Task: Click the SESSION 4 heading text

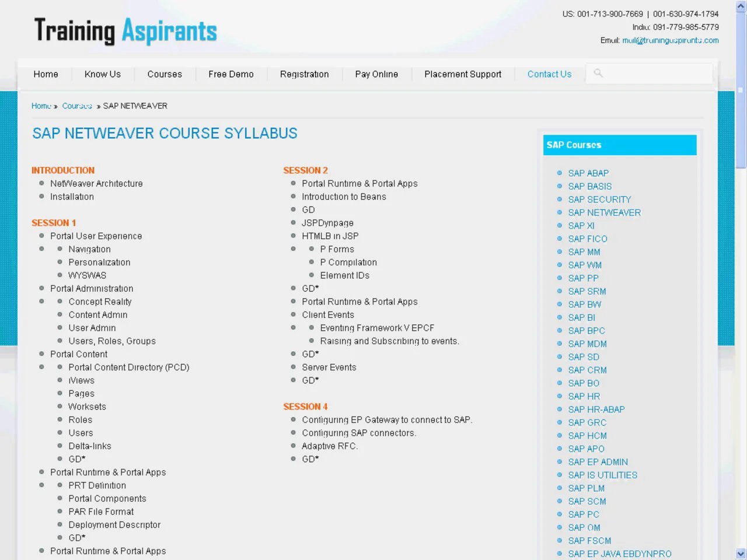Action: pyautogui.click(x=305, y=407)
